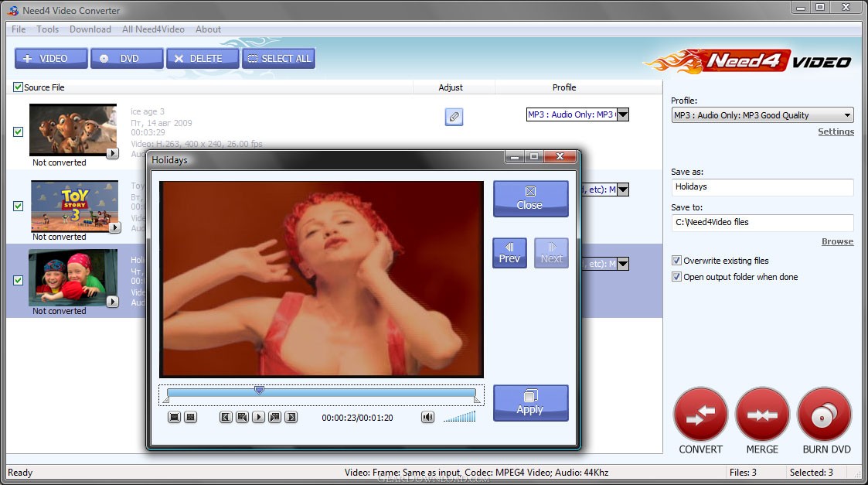
Task: Open the Holidays row profile dropdown
Action: 623,264
